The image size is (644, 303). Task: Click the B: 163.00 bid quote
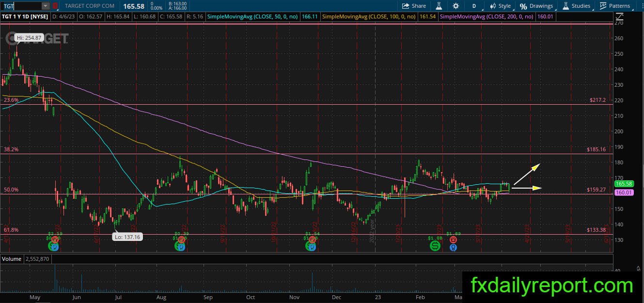coord(176,3)
